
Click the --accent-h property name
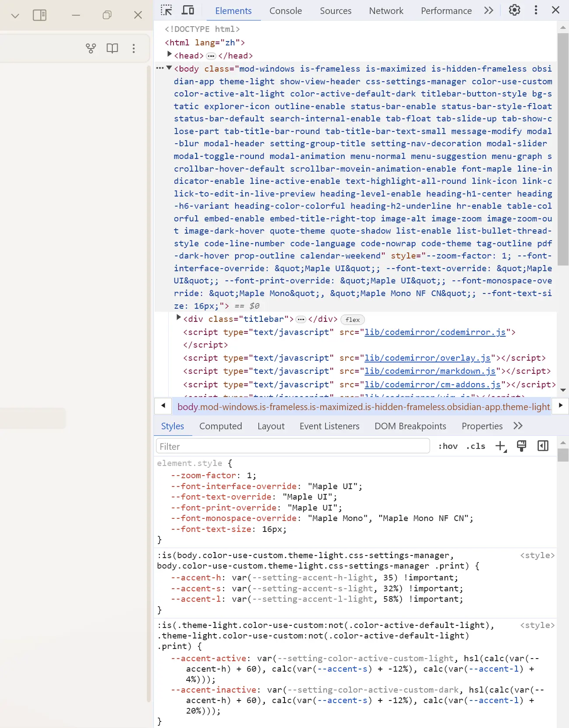click(196, 578)
